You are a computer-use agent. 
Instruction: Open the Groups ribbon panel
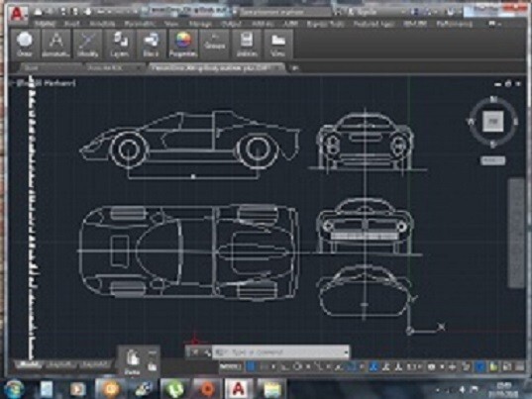[x=215, y=44]
